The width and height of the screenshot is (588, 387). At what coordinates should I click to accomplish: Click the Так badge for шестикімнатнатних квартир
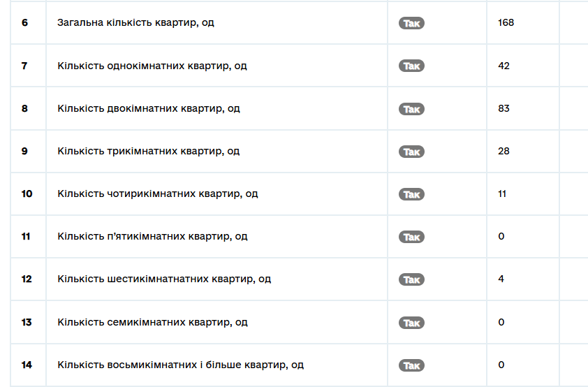[x=411, y=279]
